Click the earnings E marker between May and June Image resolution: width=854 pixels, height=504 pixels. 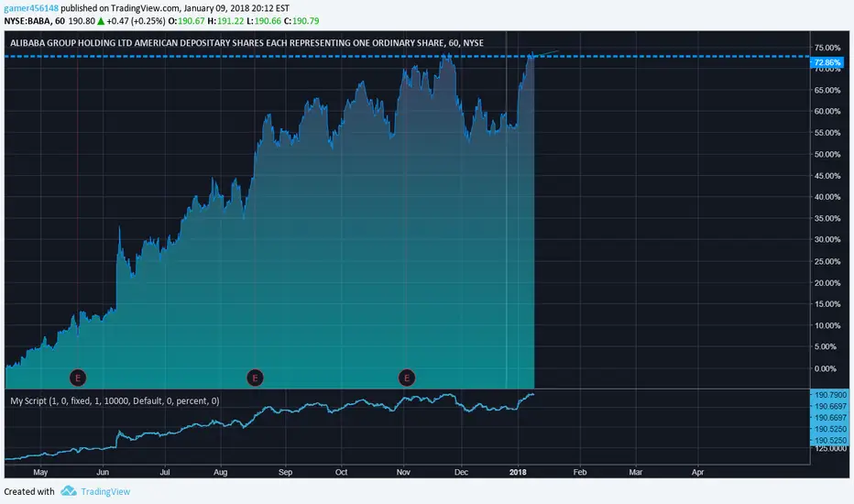(x=78, y=378)
